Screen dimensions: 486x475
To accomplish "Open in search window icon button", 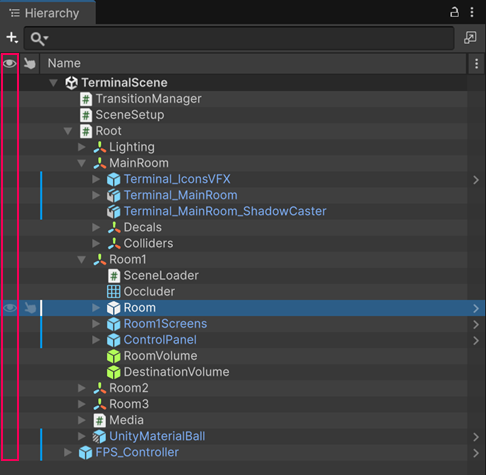I will [x=470, y=38].
